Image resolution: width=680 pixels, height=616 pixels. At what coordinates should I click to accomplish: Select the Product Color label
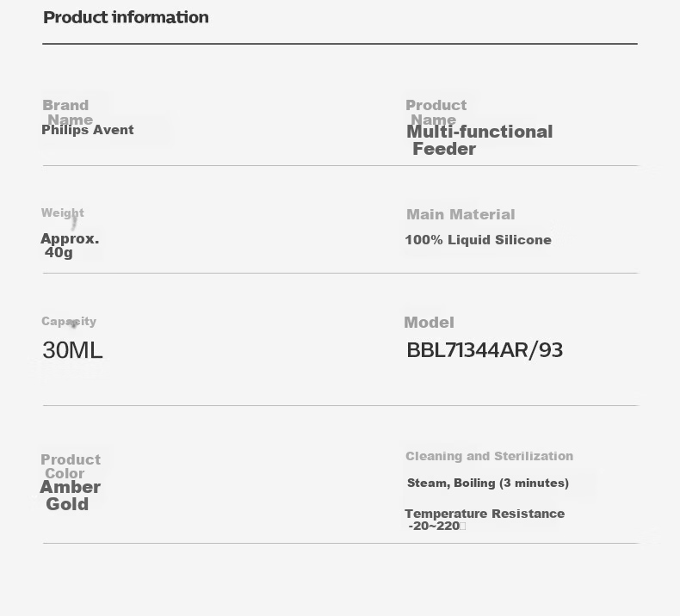point(71,466)
